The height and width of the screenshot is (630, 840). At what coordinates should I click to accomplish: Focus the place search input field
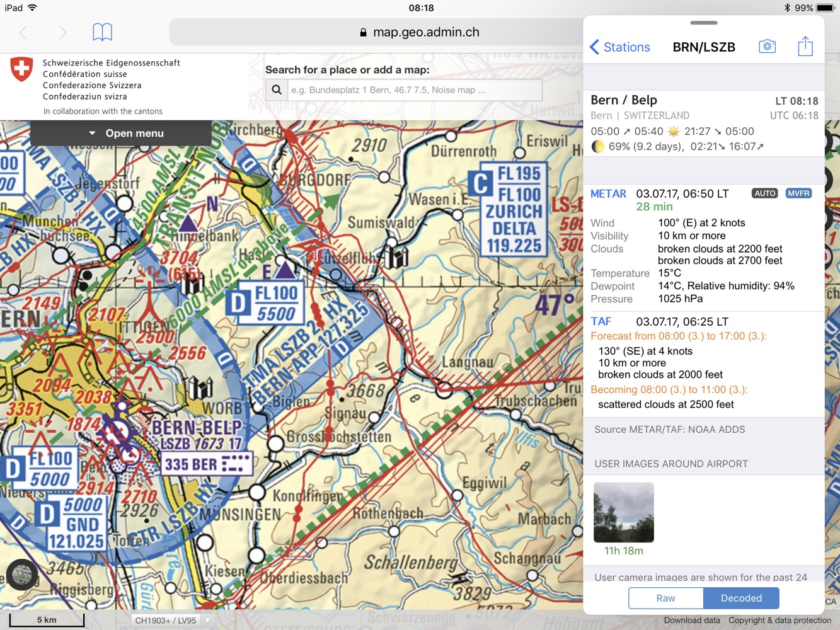pyautogui.click(x=415, y=90)
